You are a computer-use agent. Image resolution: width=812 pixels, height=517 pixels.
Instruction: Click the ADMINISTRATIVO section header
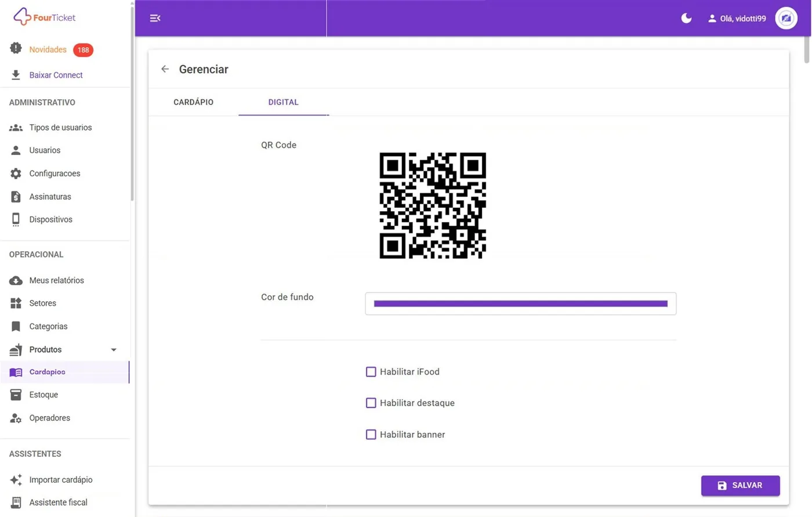42,102
